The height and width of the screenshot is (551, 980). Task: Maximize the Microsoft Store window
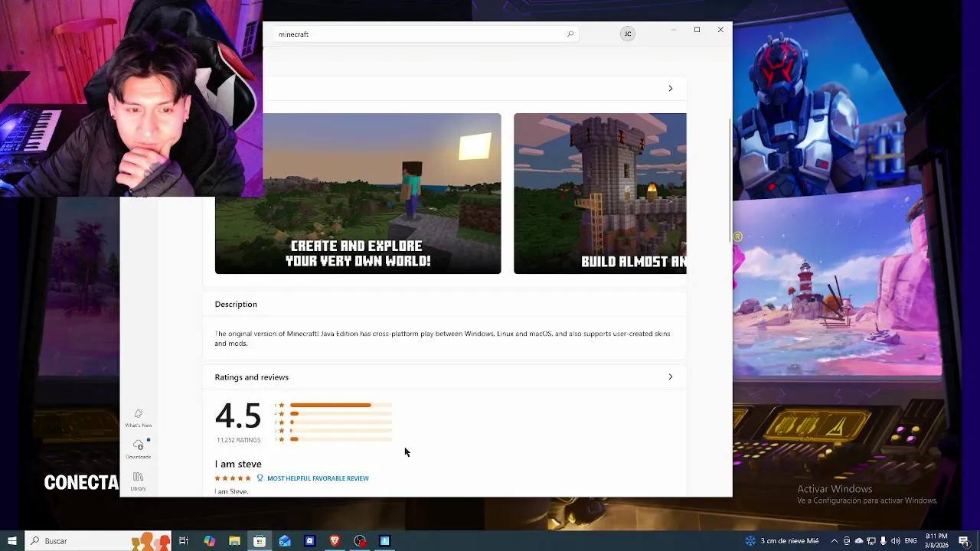697,30
